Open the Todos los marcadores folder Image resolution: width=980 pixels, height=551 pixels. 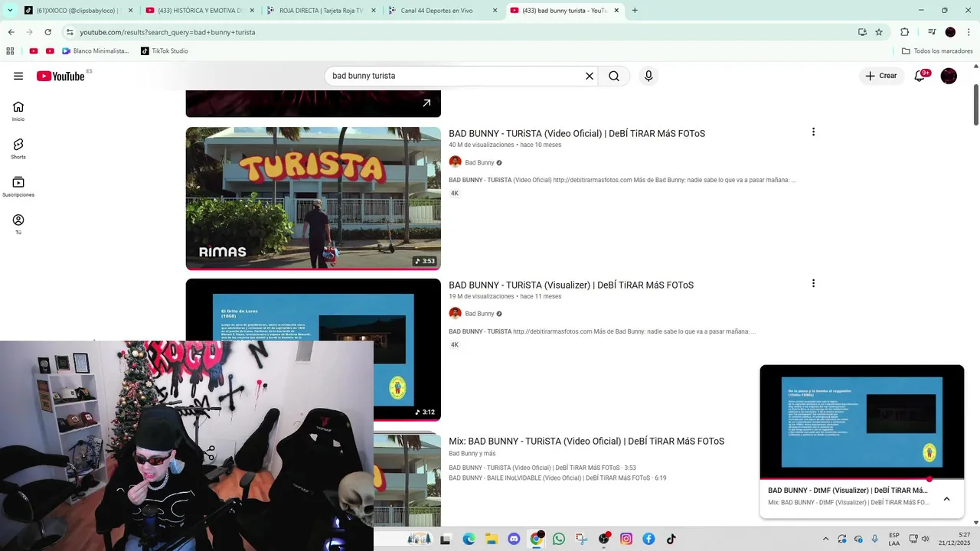tap(937, 51)
